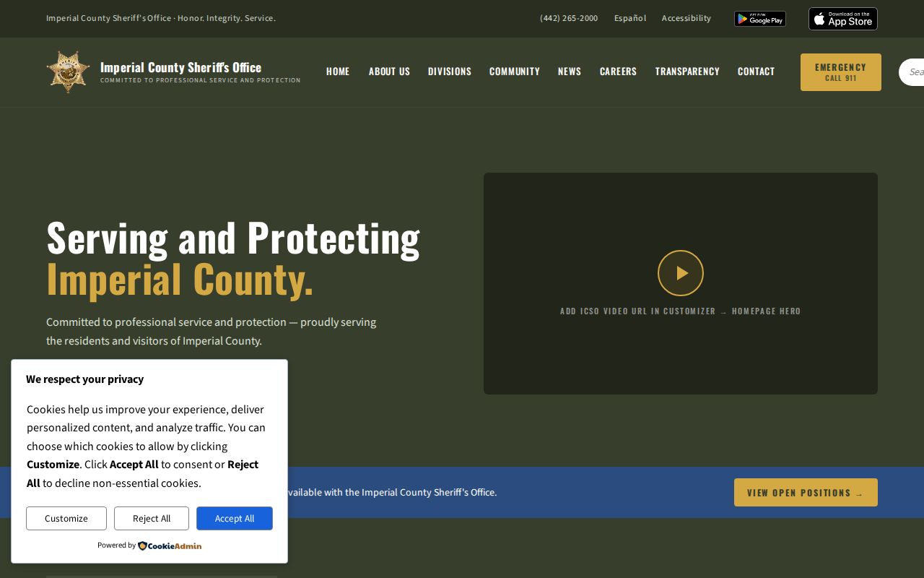Click the View Open Positions button
924x578 pixels.
click(x=806, y=493)
